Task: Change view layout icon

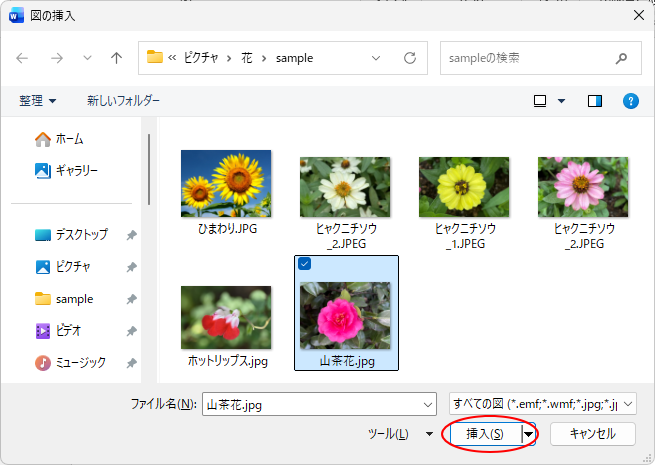Action: (540, 101)
